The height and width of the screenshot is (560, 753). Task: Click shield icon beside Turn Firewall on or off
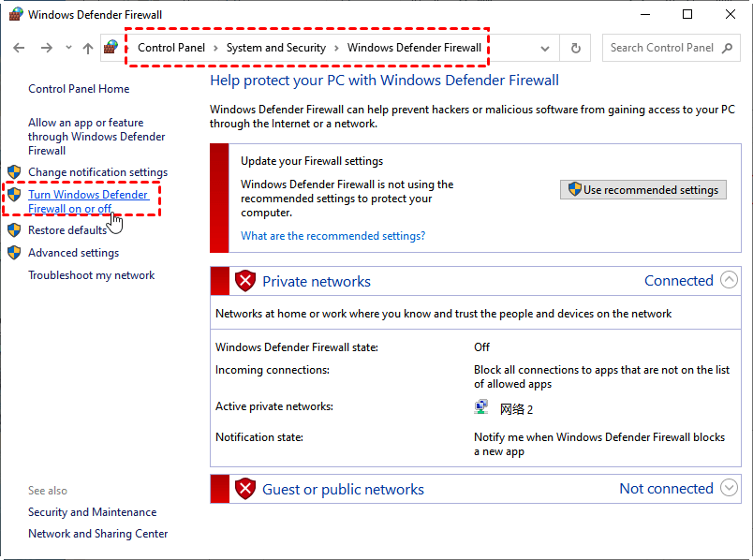(x=14, y=195)
